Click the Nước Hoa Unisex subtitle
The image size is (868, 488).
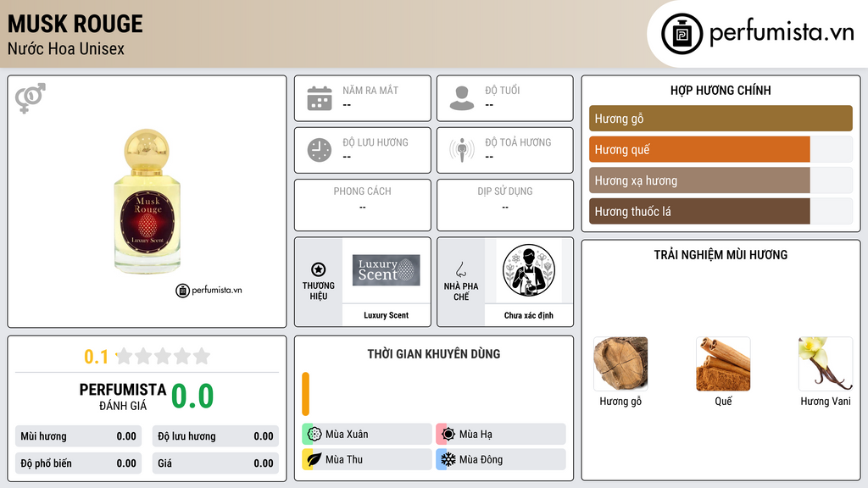pos(66,49)
